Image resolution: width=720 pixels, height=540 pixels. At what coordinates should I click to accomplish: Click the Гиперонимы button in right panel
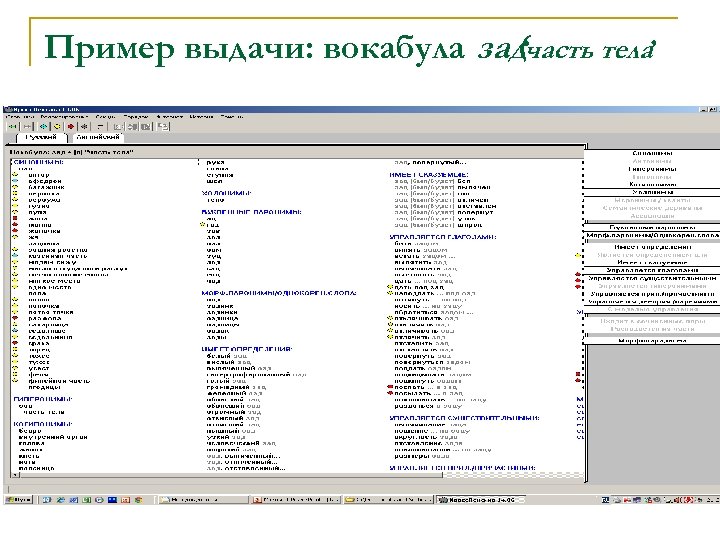click(x=652, y=169)
